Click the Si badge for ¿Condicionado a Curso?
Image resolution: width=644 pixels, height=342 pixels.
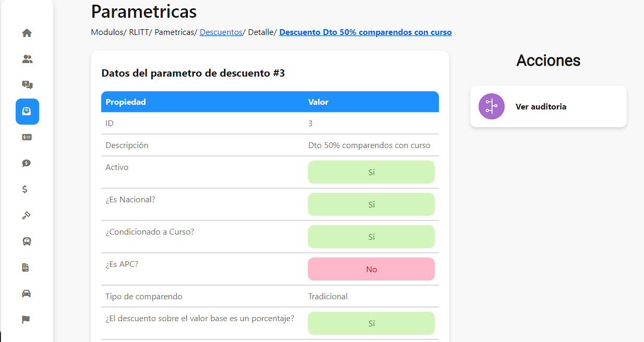[371, 237]
